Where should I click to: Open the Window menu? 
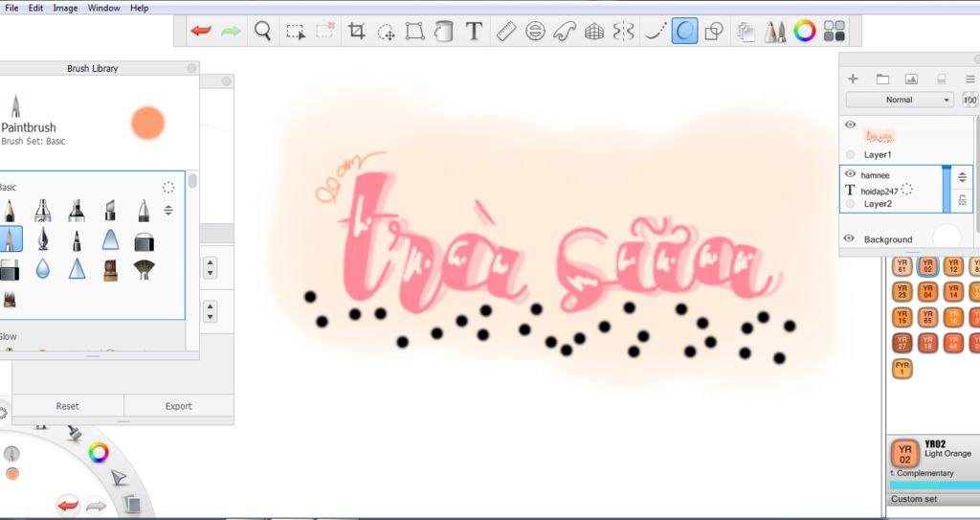click(103, 8)
